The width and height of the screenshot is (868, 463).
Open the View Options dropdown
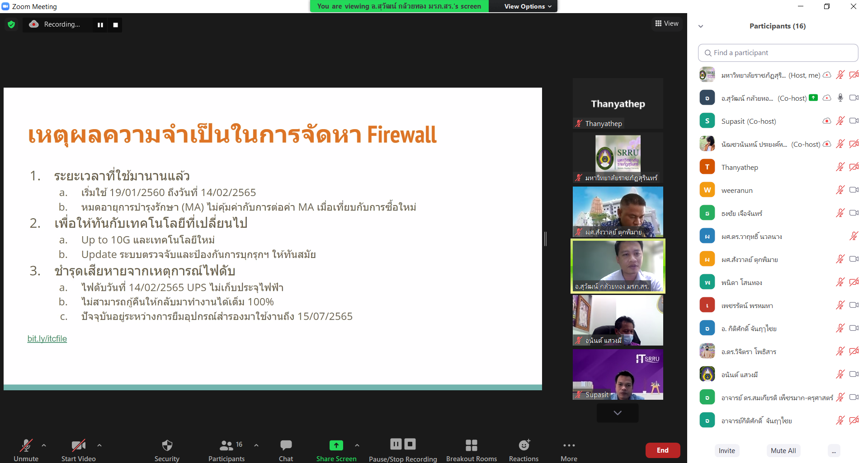[x=528, y=6]
